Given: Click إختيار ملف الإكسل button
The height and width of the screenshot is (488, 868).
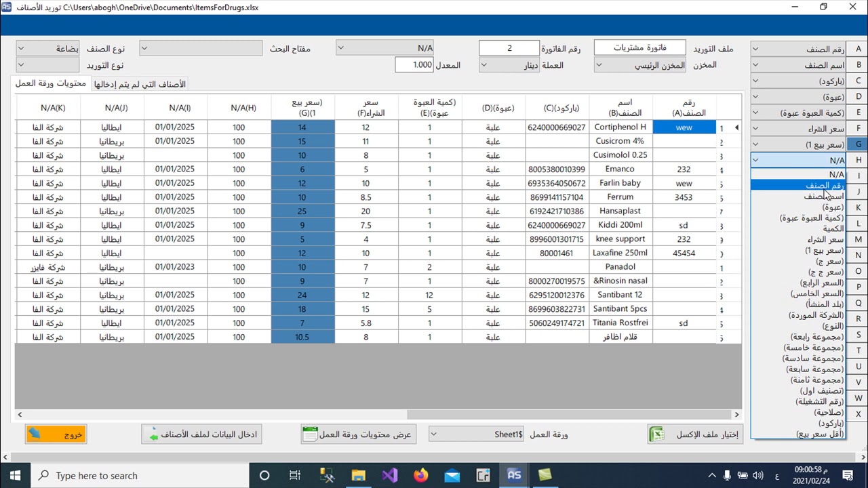Looking at the screenshot, I should click(695, 434).
